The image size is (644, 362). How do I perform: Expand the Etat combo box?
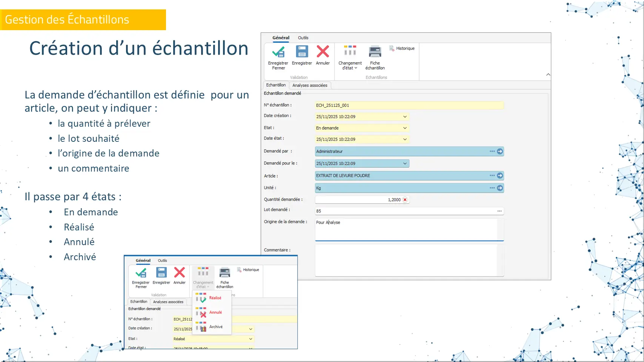405,128
